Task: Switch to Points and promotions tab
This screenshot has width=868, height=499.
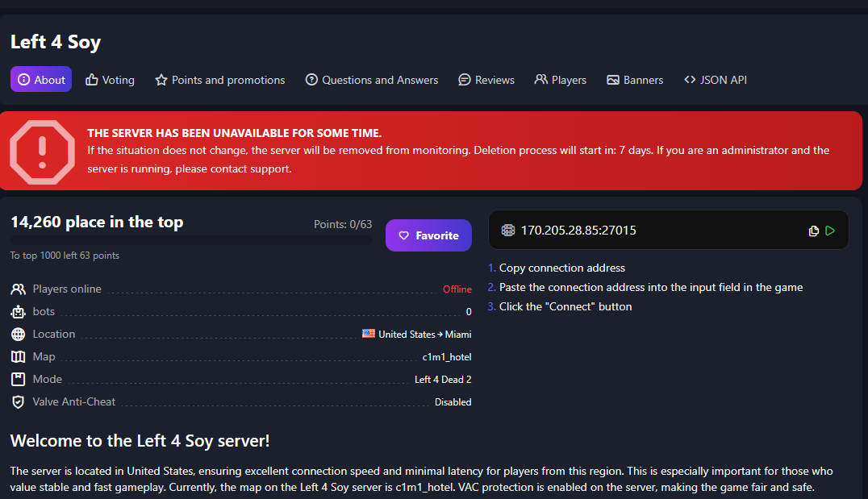Action: point(219,80)
